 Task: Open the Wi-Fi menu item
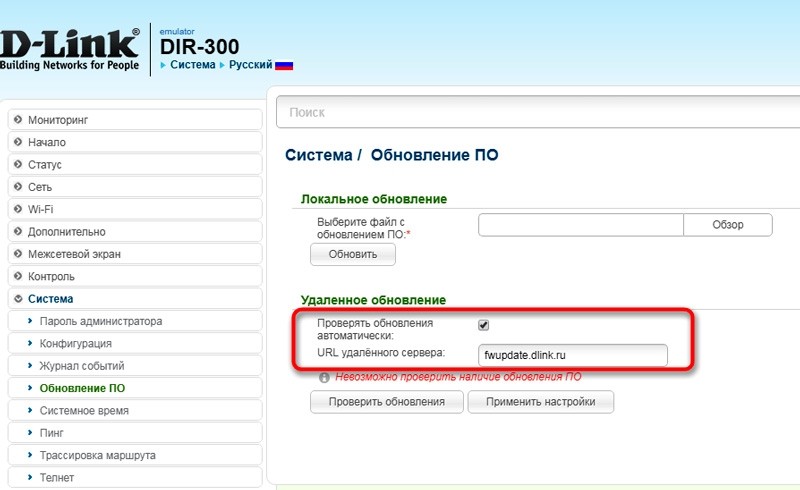click(x=135, y=209)
